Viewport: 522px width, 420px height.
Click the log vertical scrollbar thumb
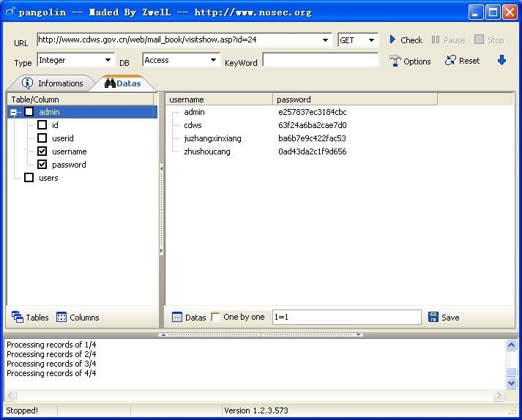[511, 372]
